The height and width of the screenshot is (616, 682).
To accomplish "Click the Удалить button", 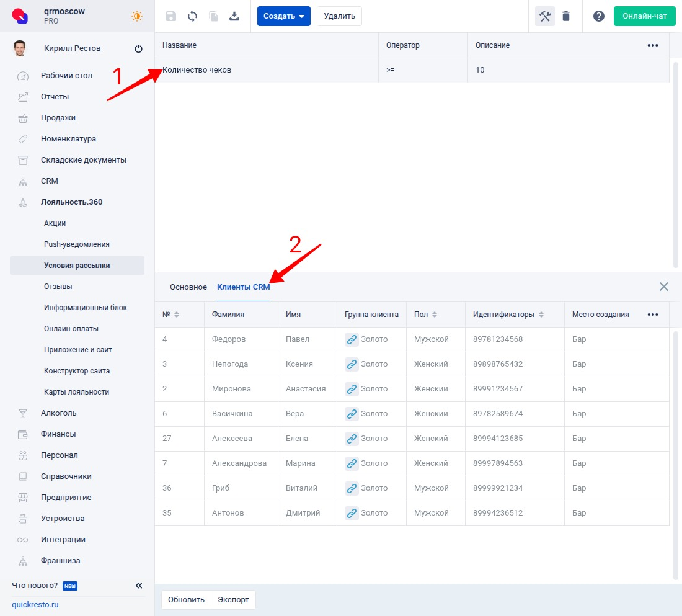I will click(339, 16).
